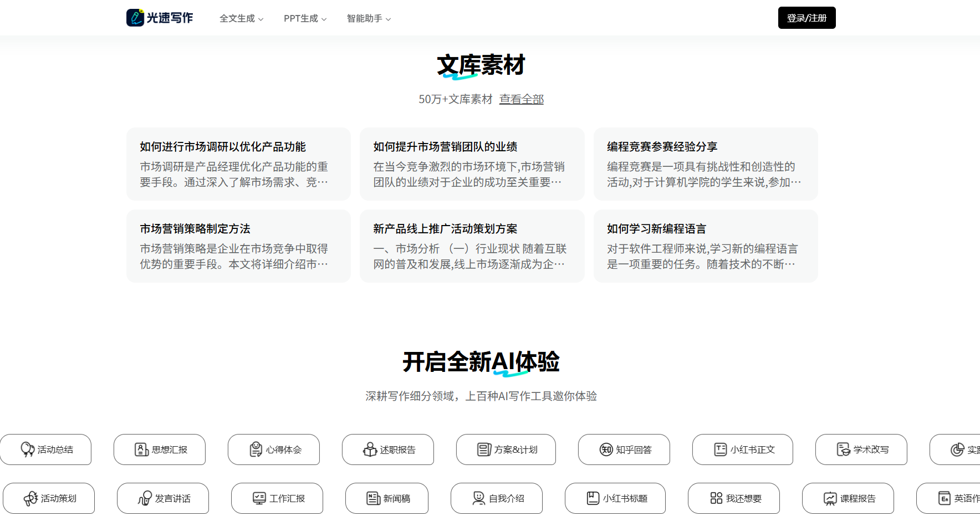
Task: Click the 登录/注册 button
Action: tap(807, 18)
